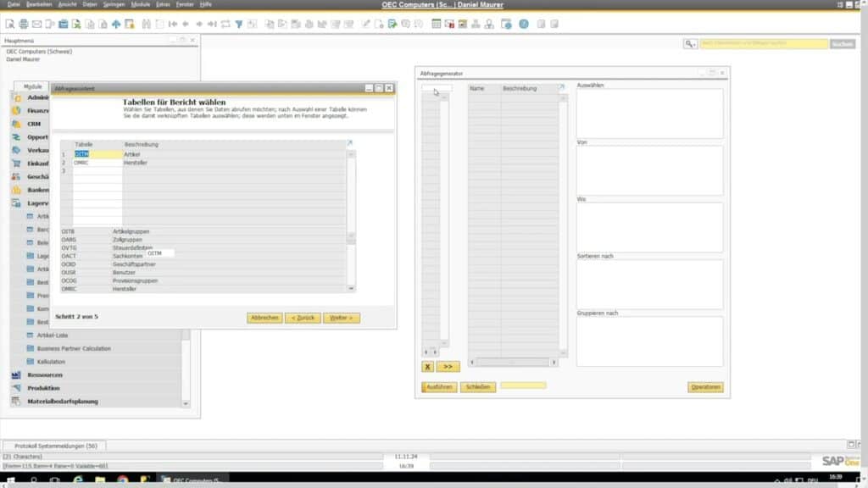Click the Produktion module icon
This screenshot has height=488, width=868.
[16, 388]
